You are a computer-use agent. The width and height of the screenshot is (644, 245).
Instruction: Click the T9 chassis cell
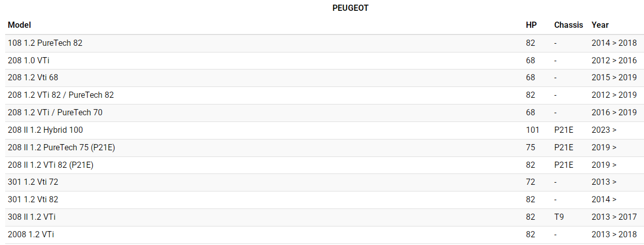pos(559,217)
